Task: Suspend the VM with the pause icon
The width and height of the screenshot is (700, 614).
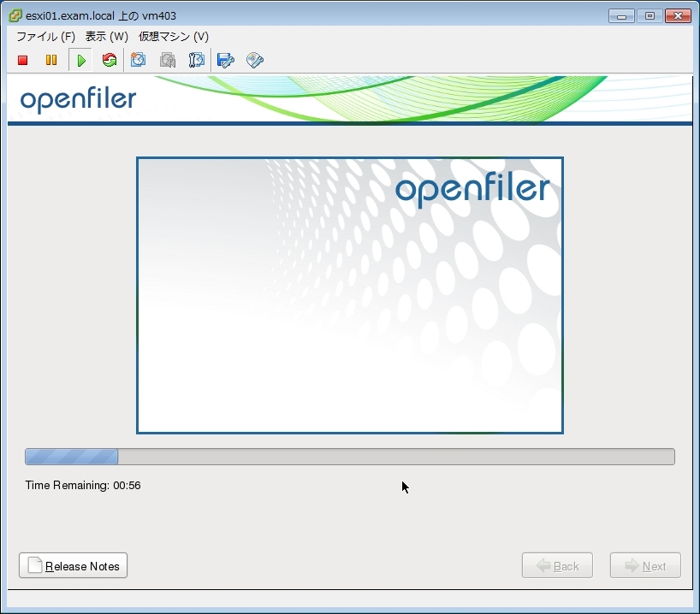Action: pos(51,60)
